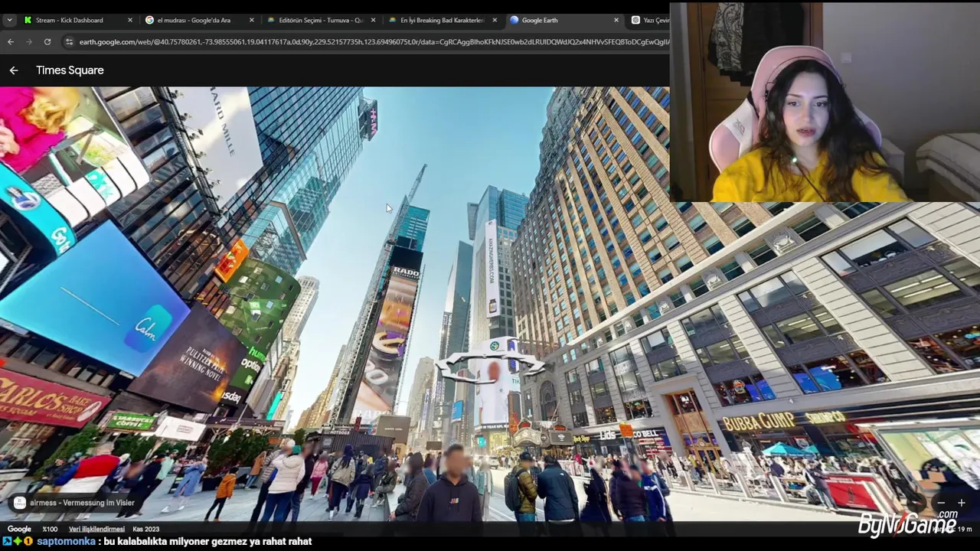Click the airmess contributor avatar icon
The image size is (980, 551).
tap(20, 503)
